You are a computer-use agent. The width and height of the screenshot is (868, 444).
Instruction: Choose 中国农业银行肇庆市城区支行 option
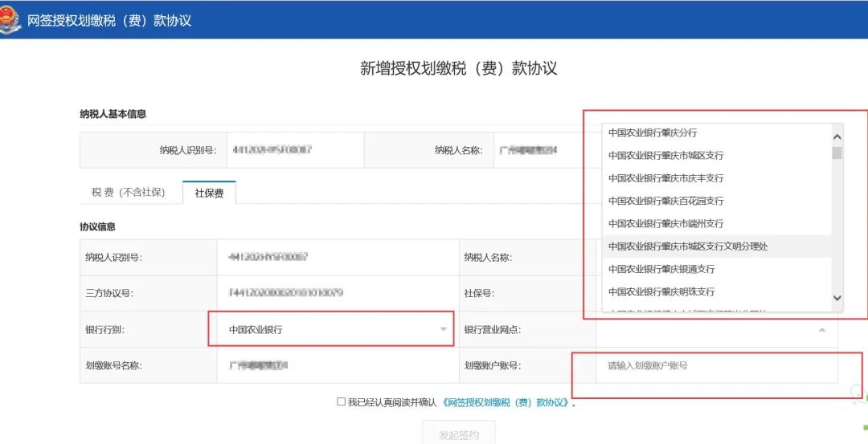(717, 156)
